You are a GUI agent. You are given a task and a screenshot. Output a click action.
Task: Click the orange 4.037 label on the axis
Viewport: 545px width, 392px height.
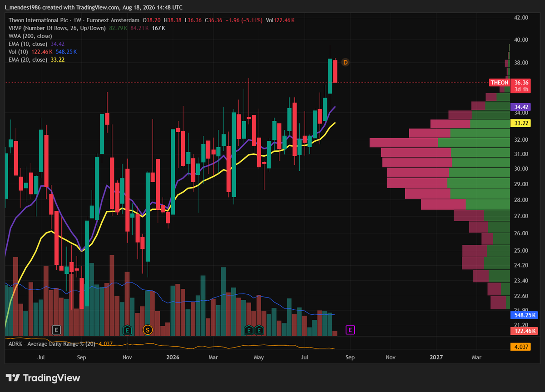pos(520,347)
